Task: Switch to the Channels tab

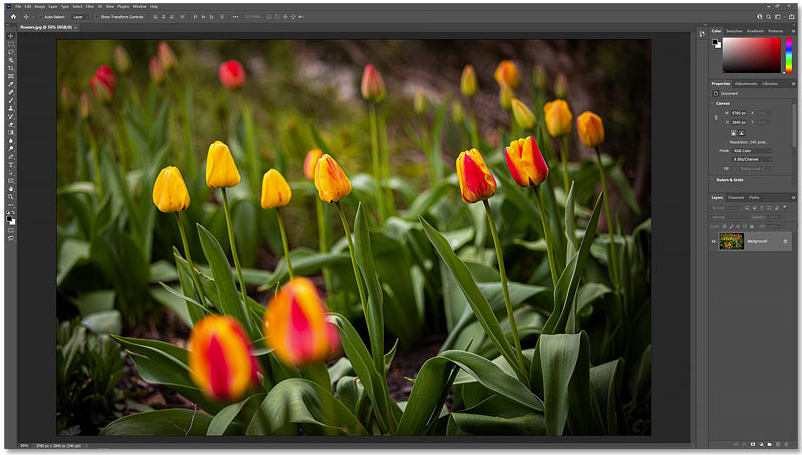Action: coord(736,197)
